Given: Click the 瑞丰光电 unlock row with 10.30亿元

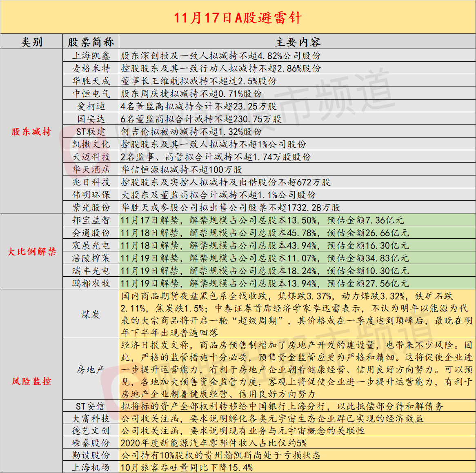Looking at the screenshot, I should (x=297, y=271).
